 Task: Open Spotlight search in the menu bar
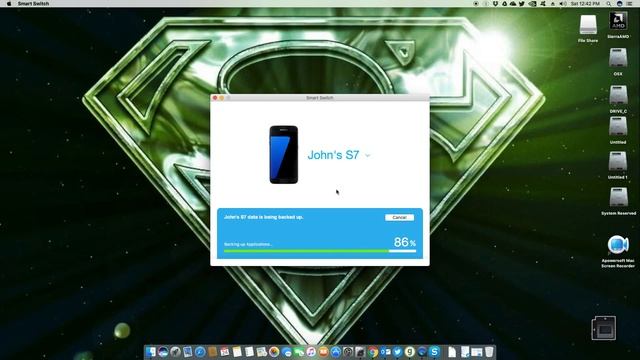[x=609, y=4]
